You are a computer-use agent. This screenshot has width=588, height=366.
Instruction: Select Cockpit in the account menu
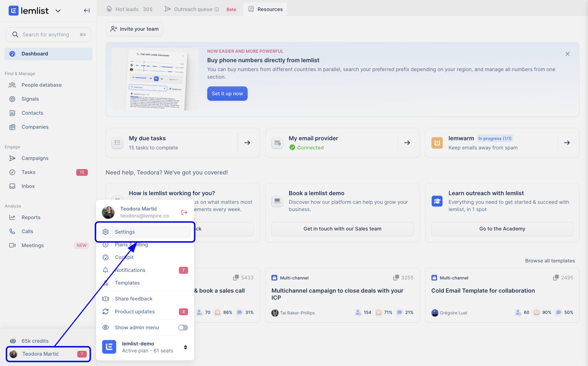(x=145, y=257)
